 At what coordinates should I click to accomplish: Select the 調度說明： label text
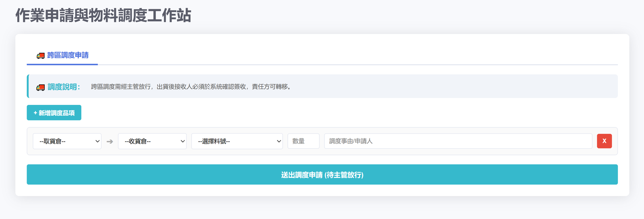(64, 87)
